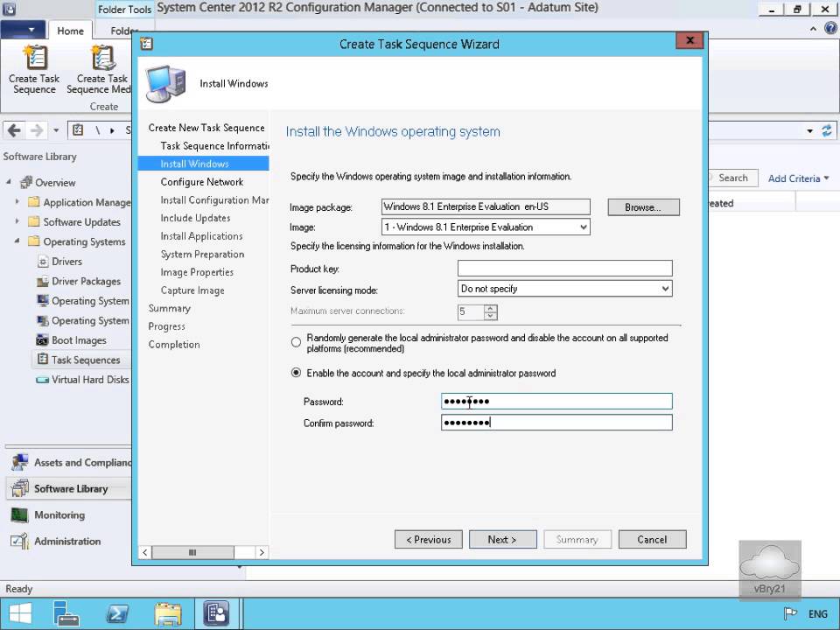The height and width of the screenshot is (630, 840).
Task: Open the blue application menu button
Action: pos(23,30)
